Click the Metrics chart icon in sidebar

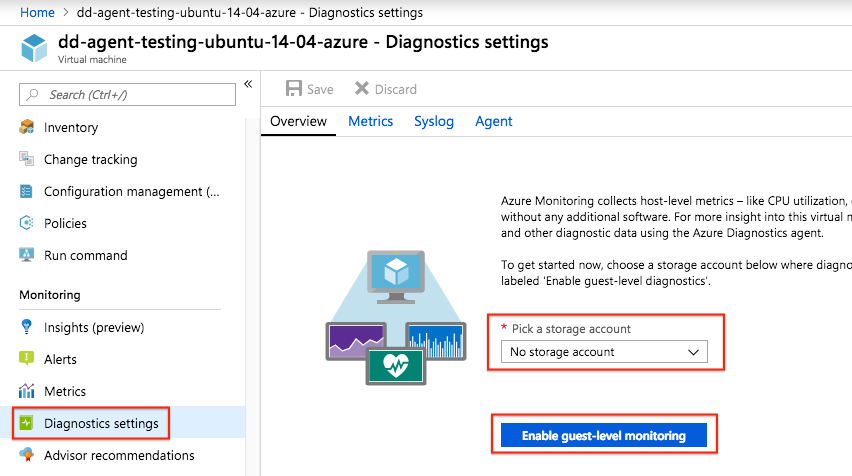coord(26,391)
